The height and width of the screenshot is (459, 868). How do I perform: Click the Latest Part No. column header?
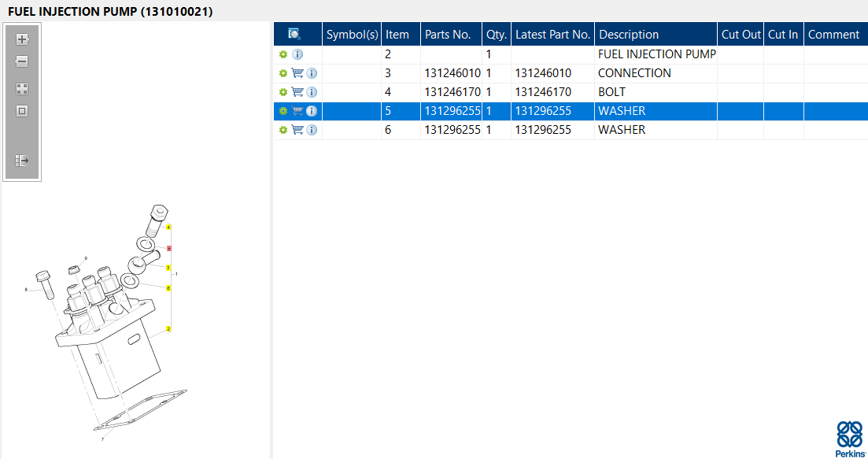552,35
